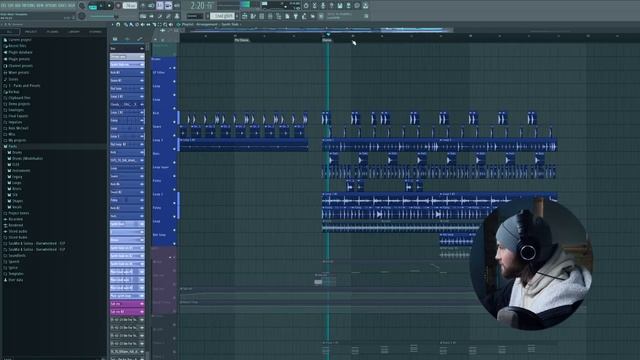Toggle the metronome button
640x360 pixels.
[143, 6]
